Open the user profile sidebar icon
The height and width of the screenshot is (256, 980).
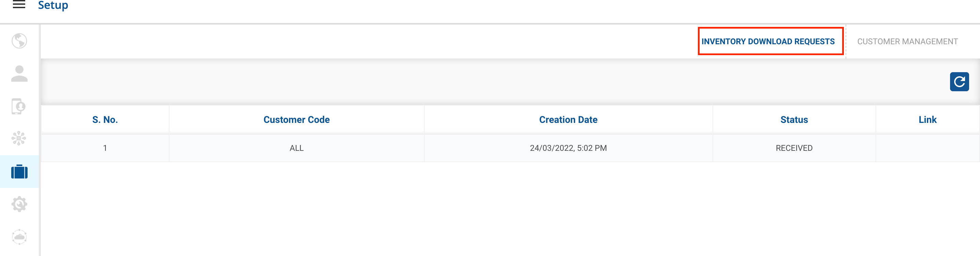pyautogui.click(x=19, y=74)
